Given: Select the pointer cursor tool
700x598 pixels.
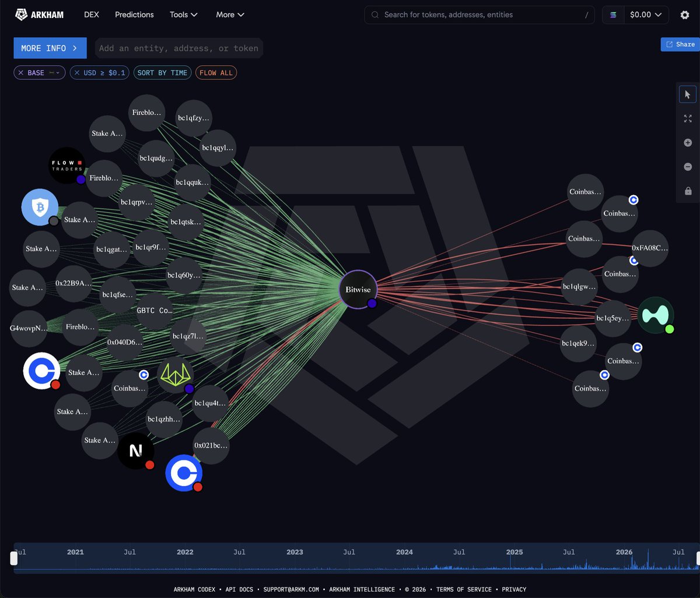Looking at the screenshot, I should (x=688, y=94).
